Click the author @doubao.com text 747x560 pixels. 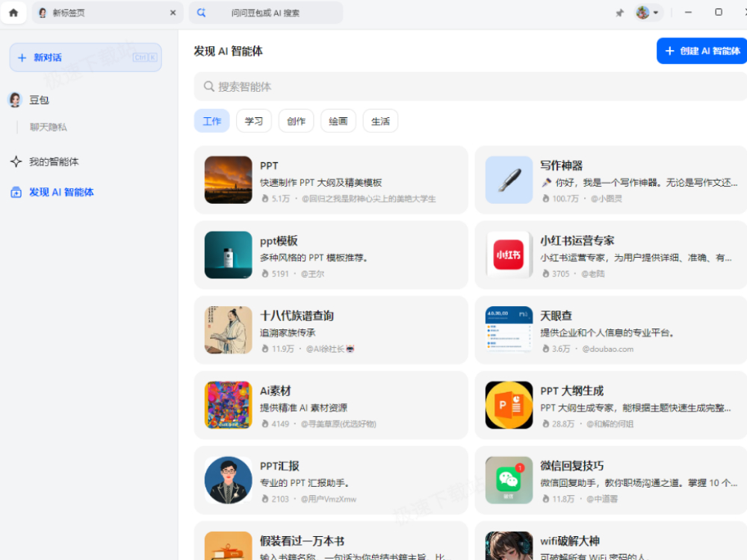click(x=608, y=349)
